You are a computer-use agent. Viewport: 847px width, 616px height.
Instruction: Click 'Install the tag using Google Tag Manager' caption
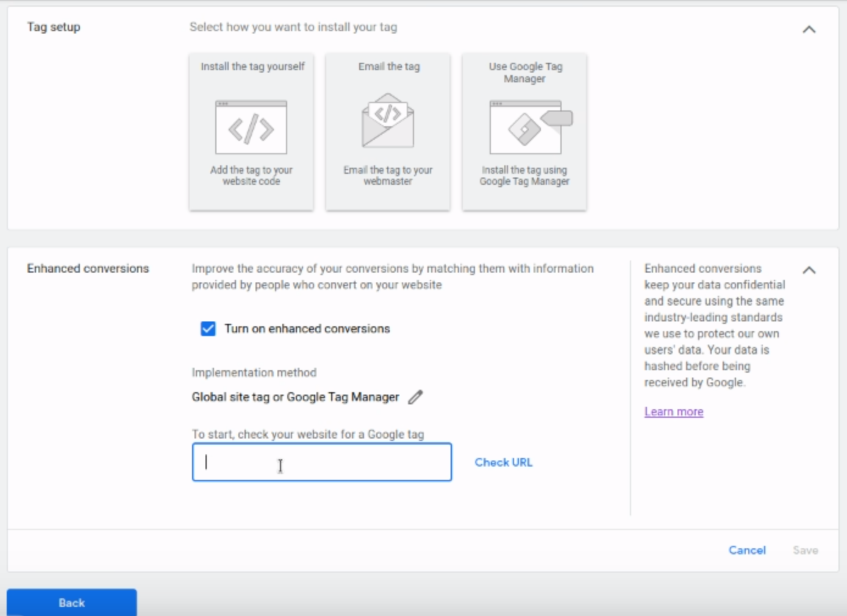524,176
